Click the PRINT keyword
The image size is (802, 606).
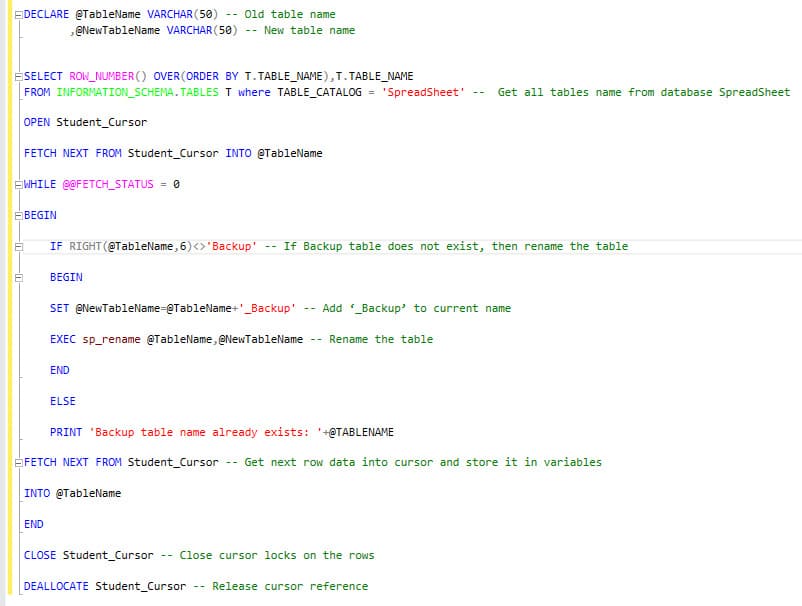(x=65, y=432)
